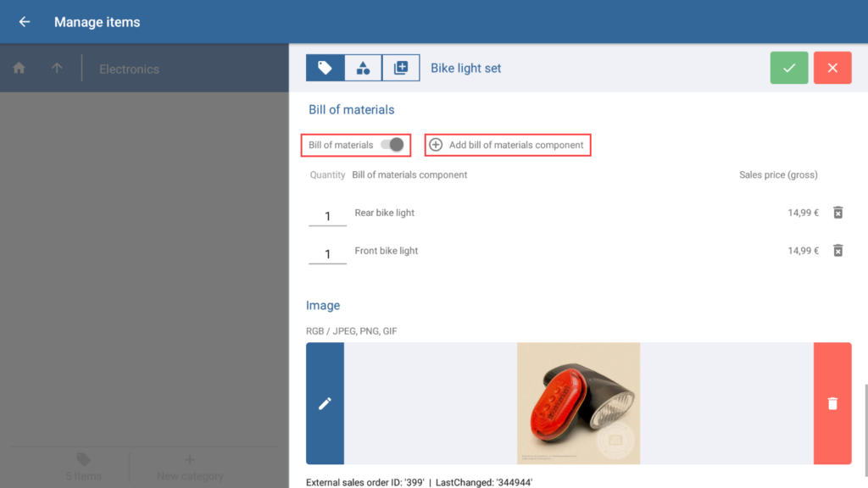Click Add bill of materials component
Screen dimensions: 868x488
tap(507, 145)
